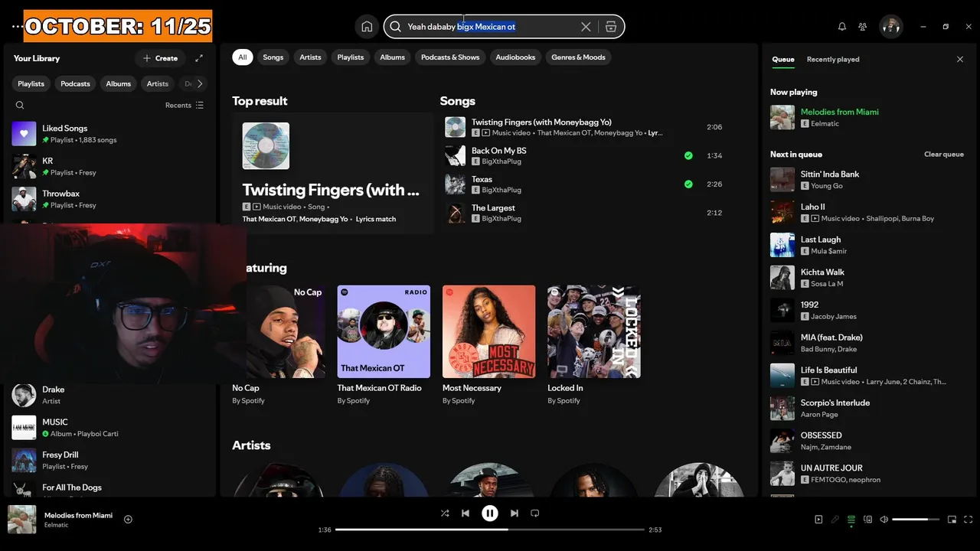The width and height of the screenshot is (980, 551).
Task: Open the Locked In playlist card
Action: [x=593, y=346]
